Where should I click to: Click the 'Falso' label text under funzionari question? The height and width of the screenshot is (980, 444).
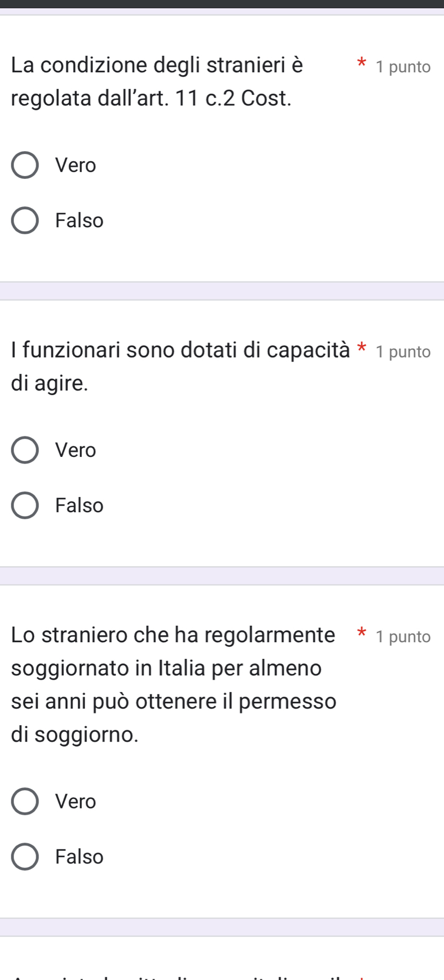coord(80,505)
